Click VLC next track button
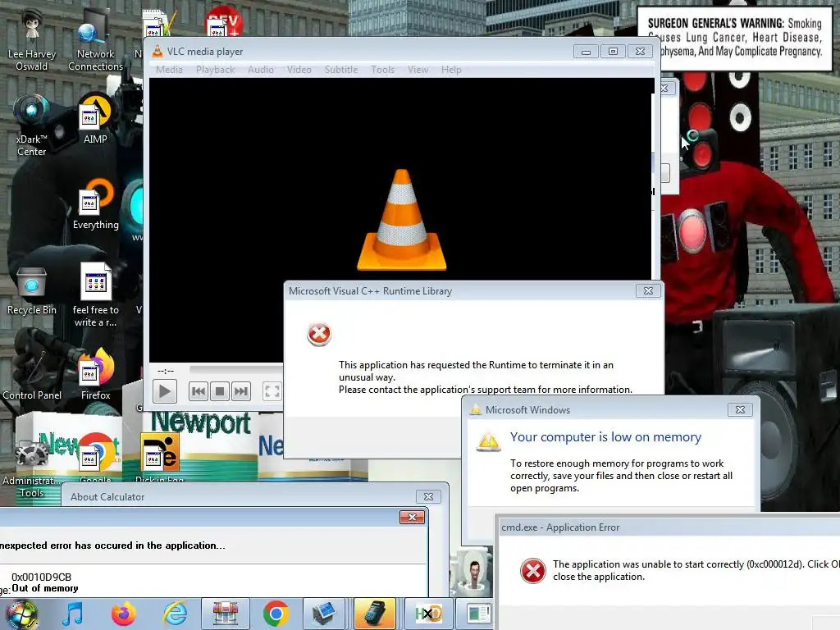The width and height of the screenshot is (840, 630). click(241, 391)
